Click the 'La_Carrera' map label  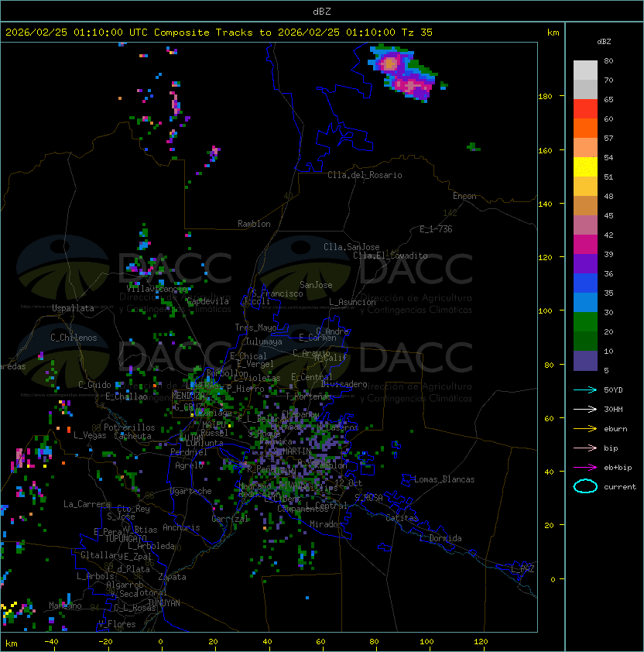[x=87, y=504]
